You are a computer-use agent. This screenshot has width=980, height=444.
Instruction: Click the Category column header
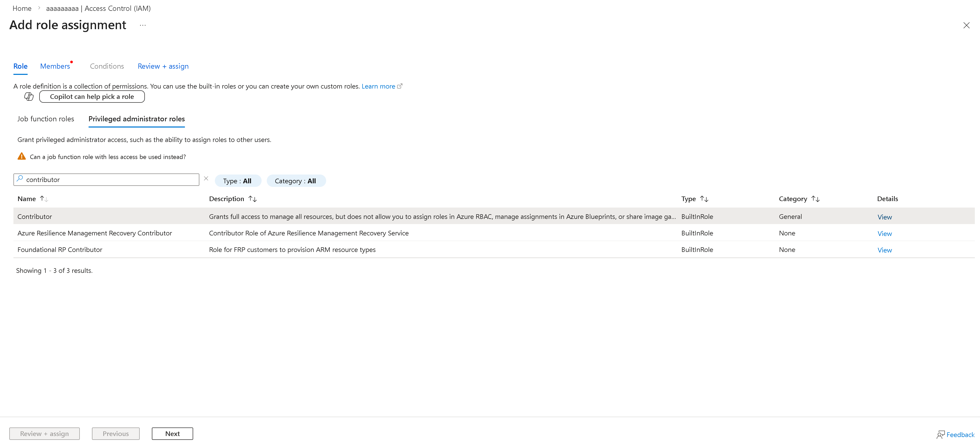[793, 199]
